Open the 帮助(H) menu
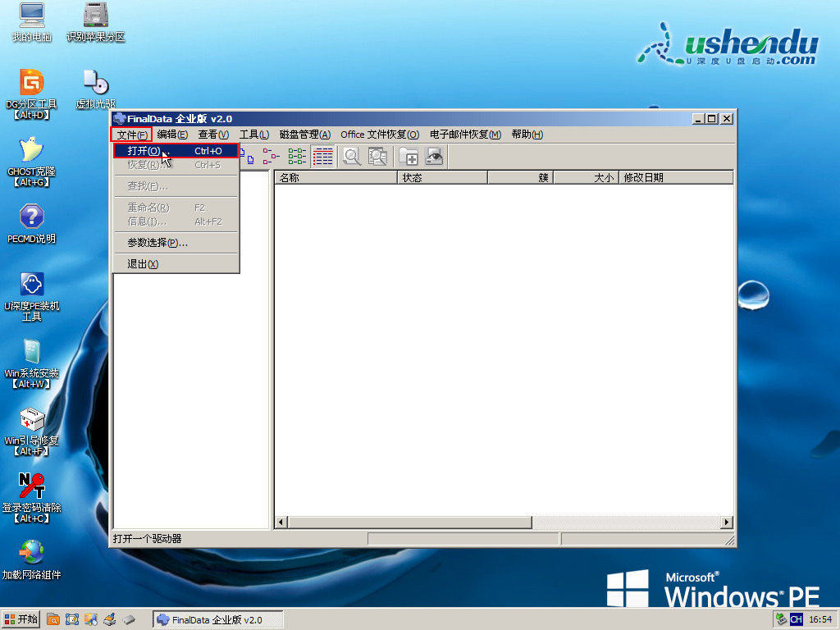 pyautogui.click(x=527, y=135)
